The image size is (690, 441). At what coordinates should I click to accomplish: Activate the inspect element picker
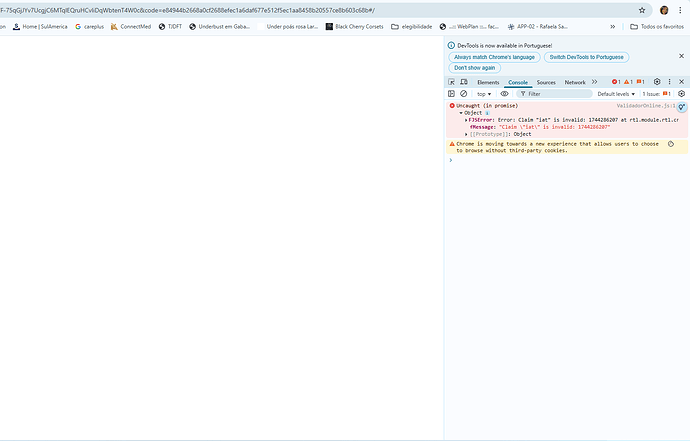451,82
